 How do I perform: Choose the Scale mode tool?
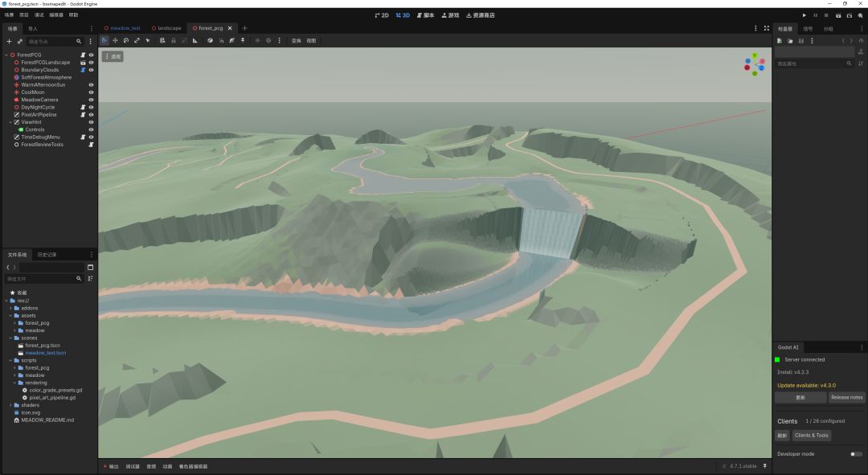click(137, 40)
